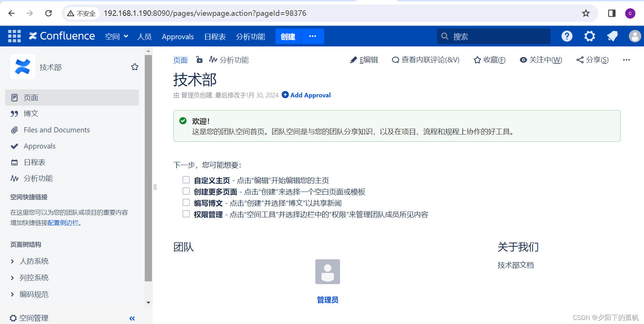
Task: Go back with the browser back arrow
Action: pos(11,13)
